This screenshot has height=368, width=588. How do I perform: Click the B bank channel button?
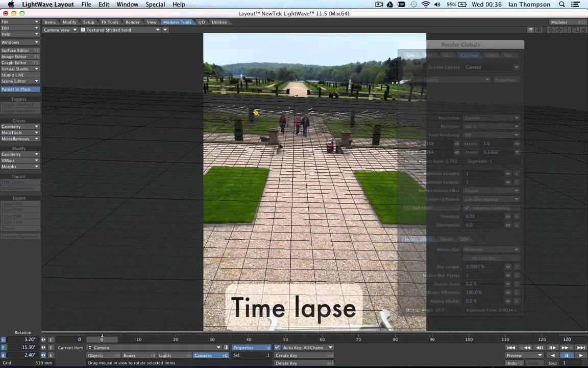(4, 355)
